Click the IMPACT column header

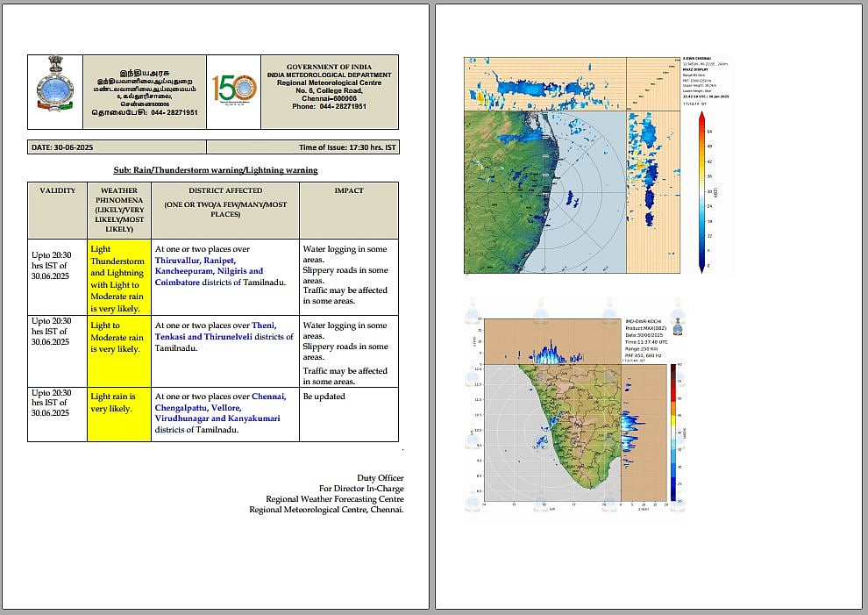point(349,190)
